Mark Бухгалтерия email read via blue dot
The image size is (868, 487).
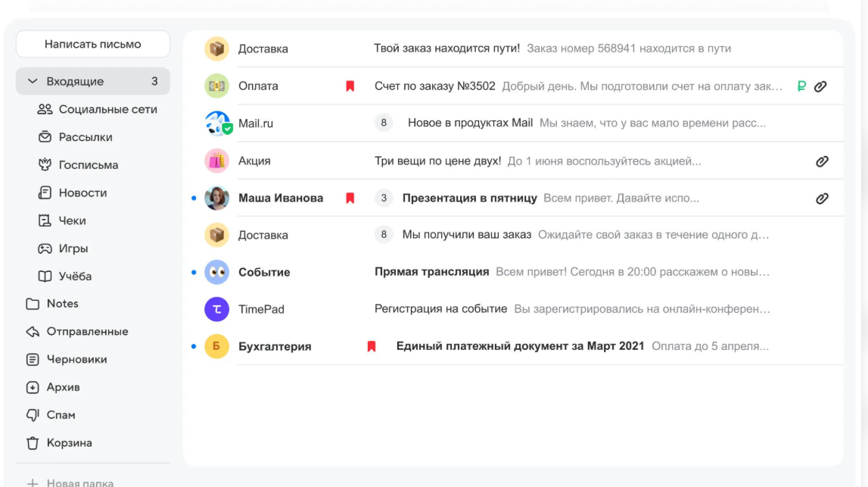click(x=194, y=346)
